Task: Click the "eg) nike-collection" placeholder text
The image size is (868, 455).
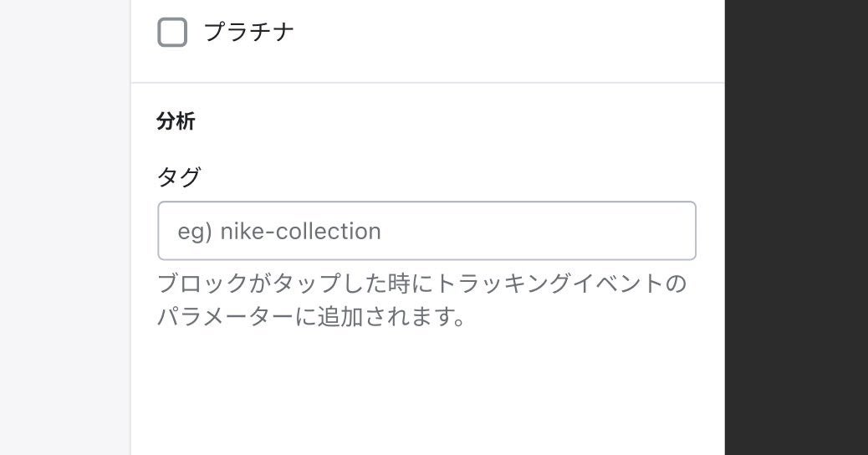Action: pos(279,231)
